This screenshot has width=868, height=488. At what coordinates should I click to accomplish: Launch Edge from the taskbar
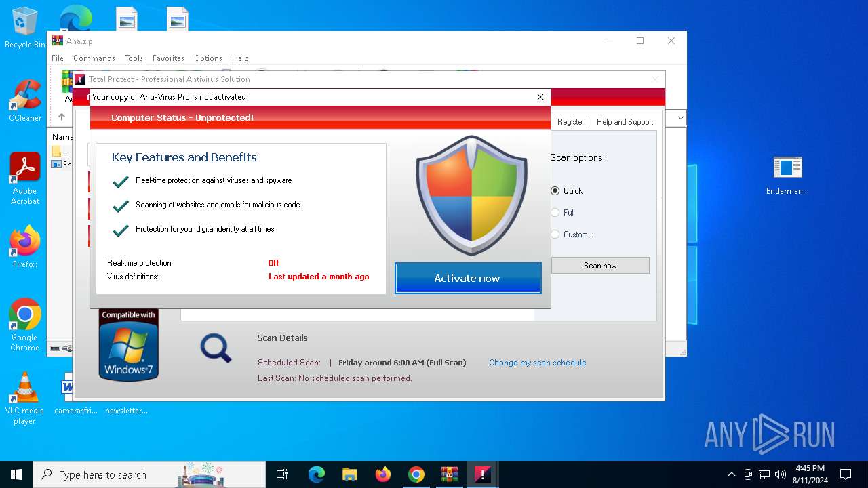[x=317, y=474]
